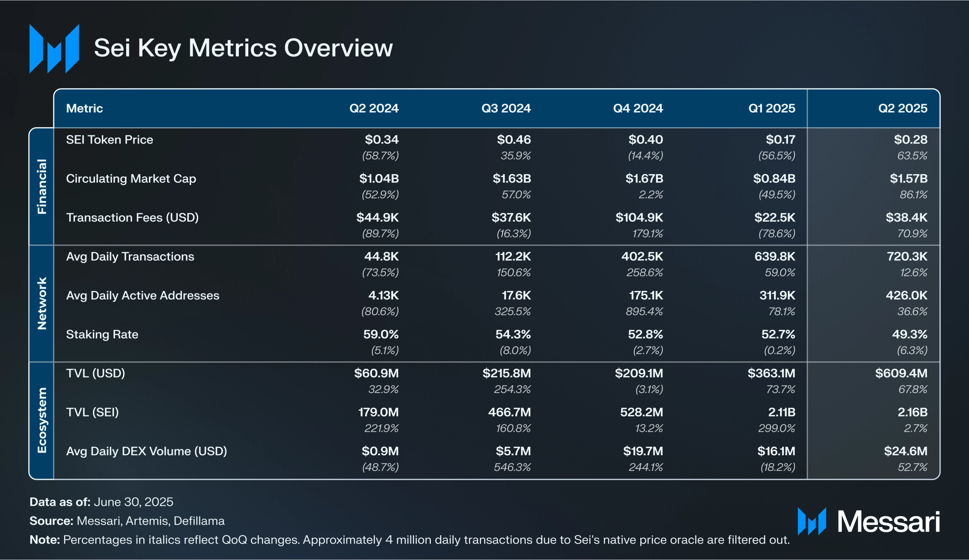Select the '2.11B' TVL in SEI value
The width and height of the screenshot is (969, 560).
[x=782, y=412]
